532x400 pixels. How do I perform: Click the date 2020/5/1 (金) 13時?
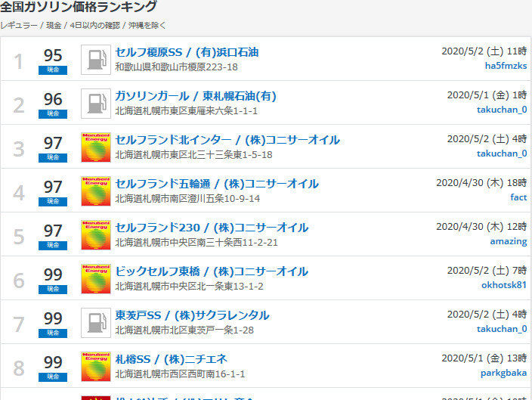click(484, 358)
